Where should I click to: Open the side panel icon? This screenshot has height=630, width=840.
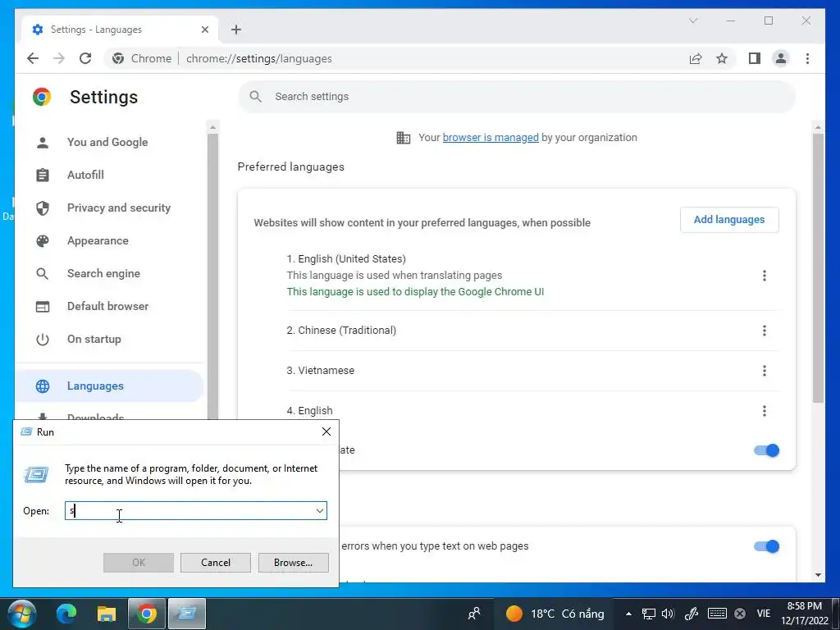tap(755, 58)
